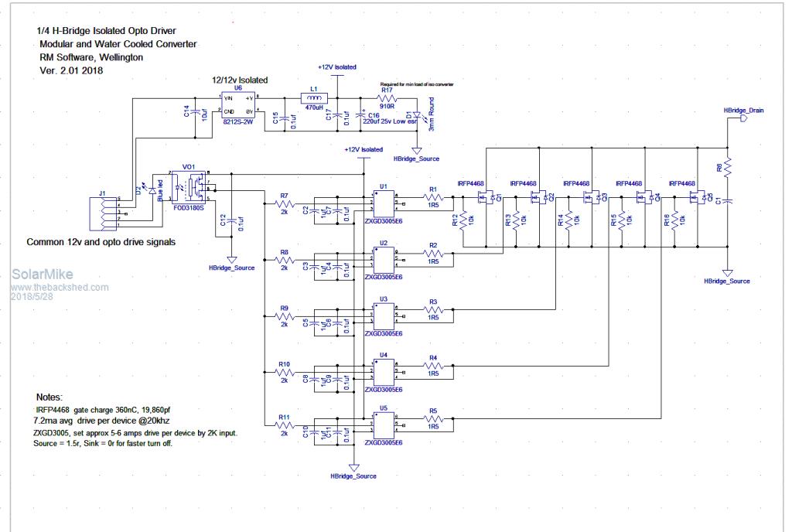Select the L1 470uH inductor symbol
This screenshot has height=532, width=792.
tap(314, 99)
